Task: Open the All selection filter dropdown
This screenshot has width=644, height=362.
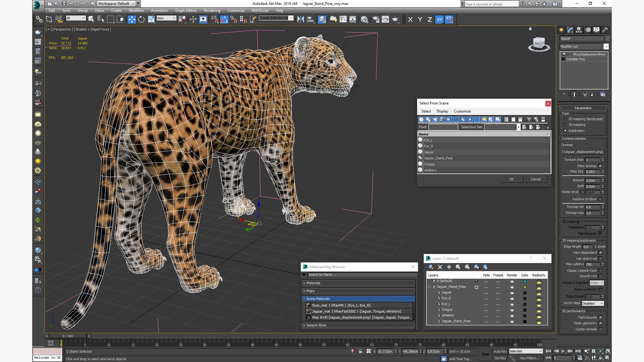Action: (76, 18)
